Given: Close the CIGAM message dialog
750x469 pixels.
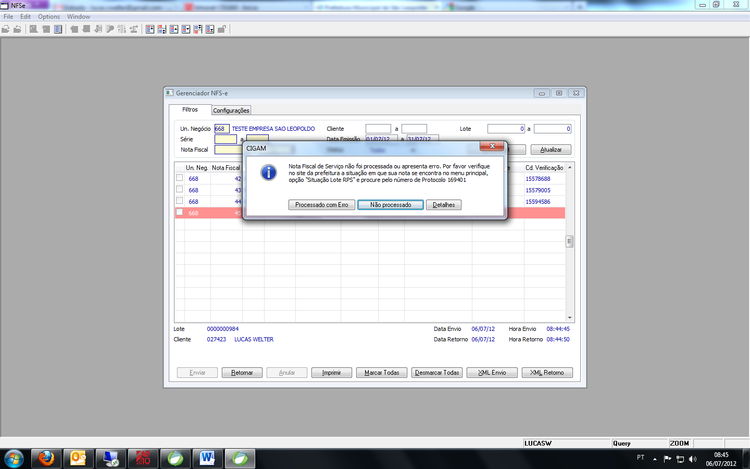Looking at the screenshot, I should [492, 146].
